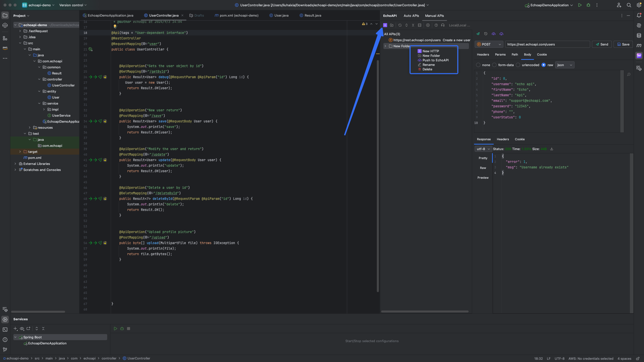Click the Save button

(623, 44)
